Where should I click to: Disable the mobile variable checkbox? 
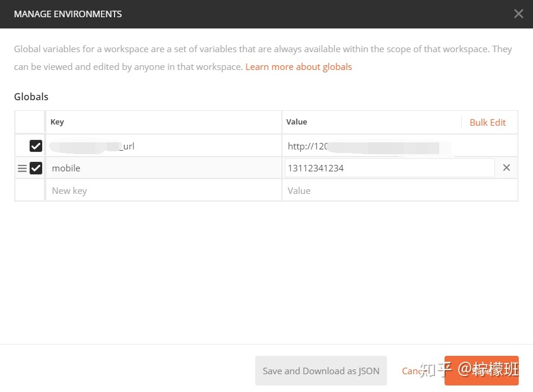pyautogui.click(x=36, y=168)
